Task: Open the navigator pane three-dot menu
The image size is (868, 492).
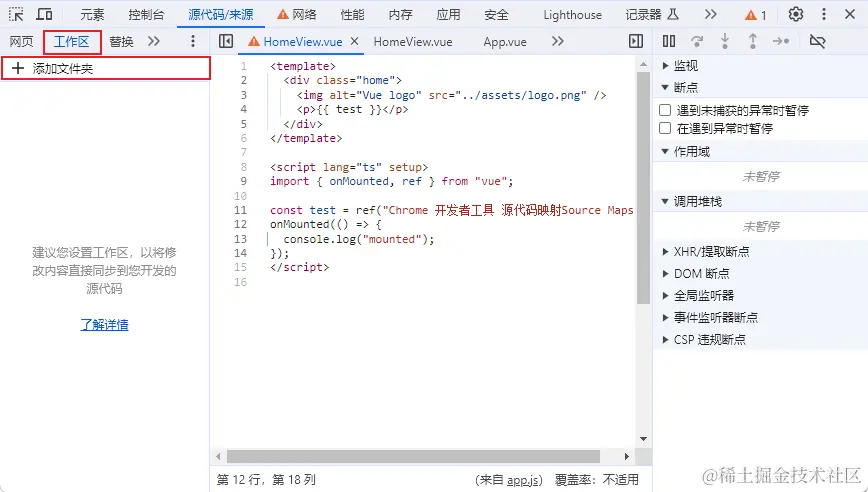Action: pyautogui.click(x=193, y=41)
